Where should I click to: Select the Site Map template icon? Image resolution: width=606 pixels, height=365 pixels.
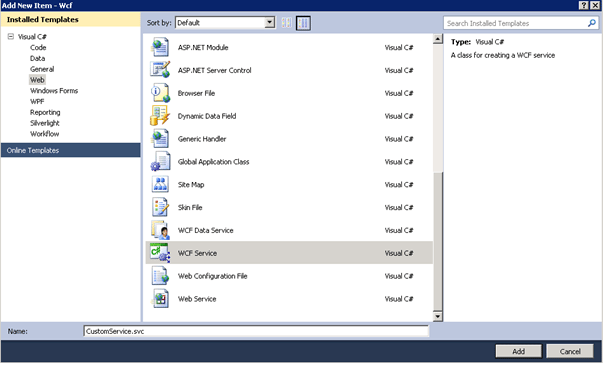[160, 184]
